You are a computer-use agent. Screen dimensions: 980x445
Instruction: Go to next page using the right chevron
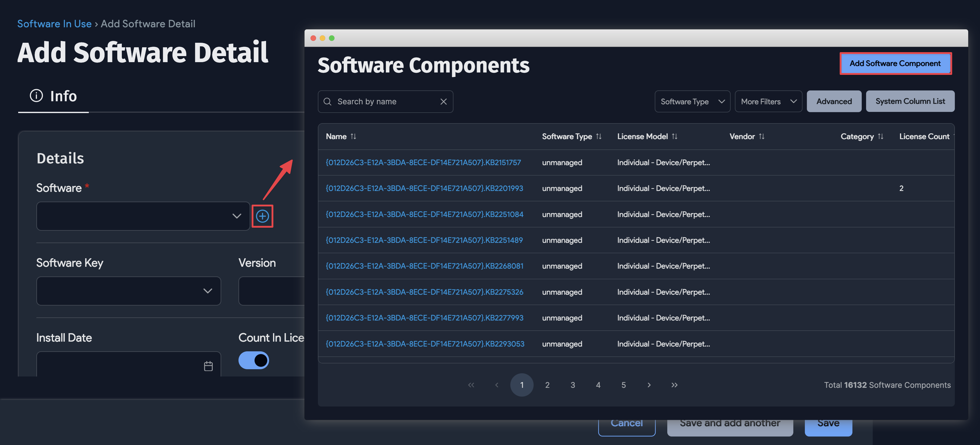click(649, 385)
